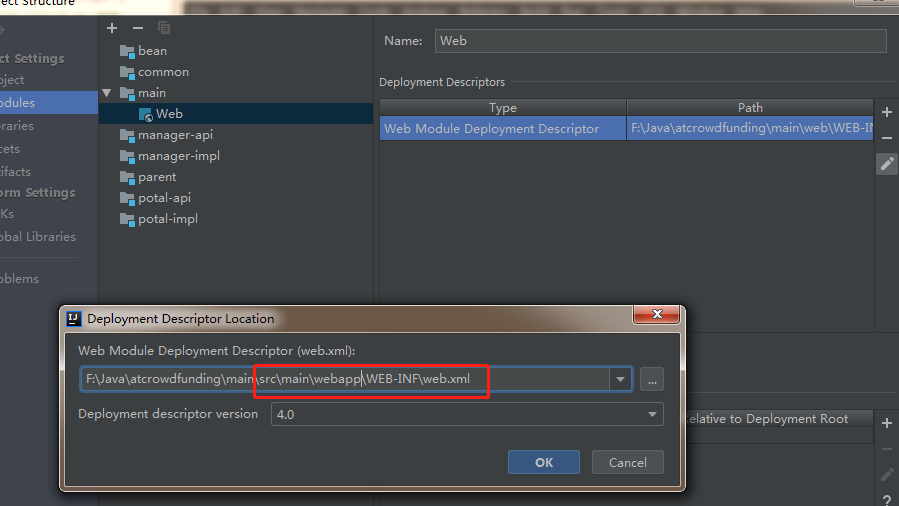Select the main module
The width and height of the screenshot is (899, 506).
click(152, 93)
